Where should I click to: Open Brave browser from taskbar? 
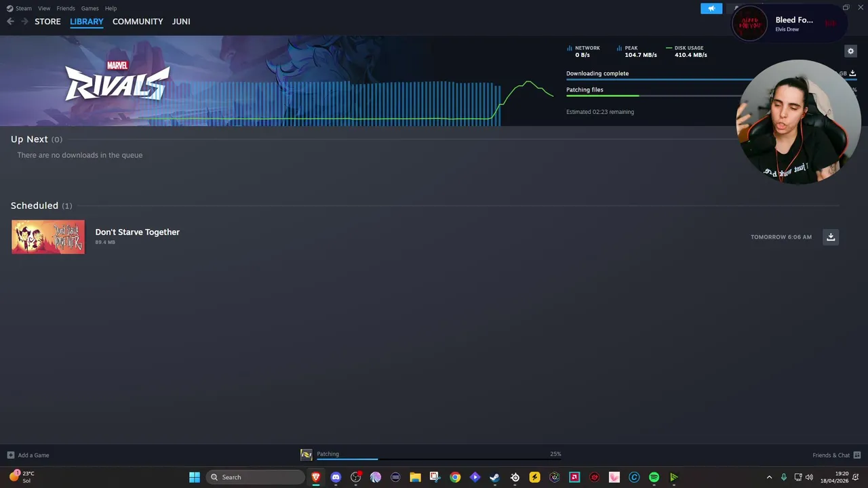[315, 477]
